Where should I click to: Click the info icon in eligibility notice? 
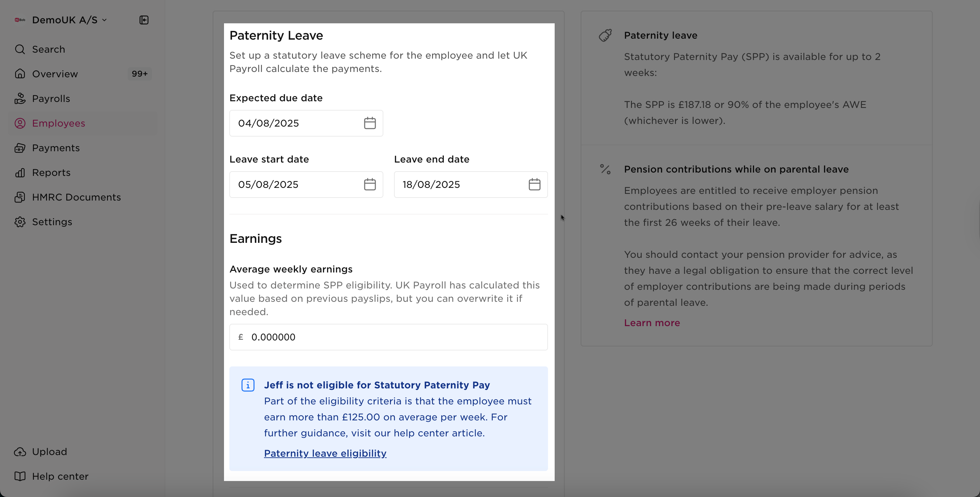(x=248, y=385)
